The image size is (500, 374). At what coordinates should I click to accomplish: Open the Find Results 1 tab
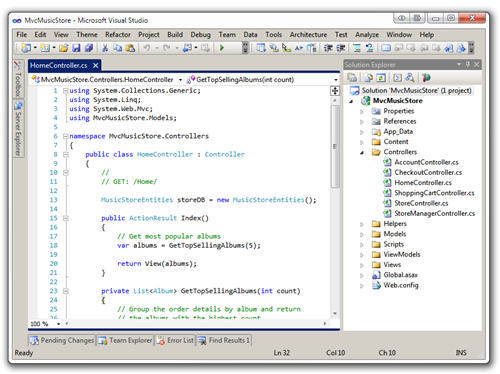pyautogui.click(x=224, y=340)
